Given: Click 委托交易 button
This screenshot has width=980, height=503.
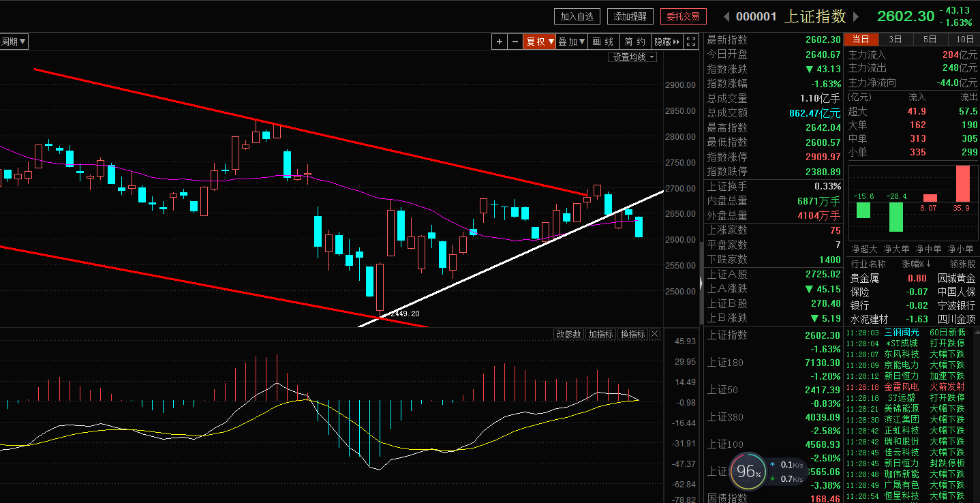Looking at the screenshot, I should 684,16.
